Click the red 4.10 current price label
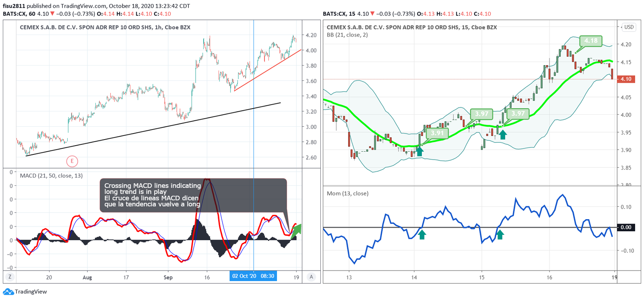644x300 pixels. pos(626,79)
